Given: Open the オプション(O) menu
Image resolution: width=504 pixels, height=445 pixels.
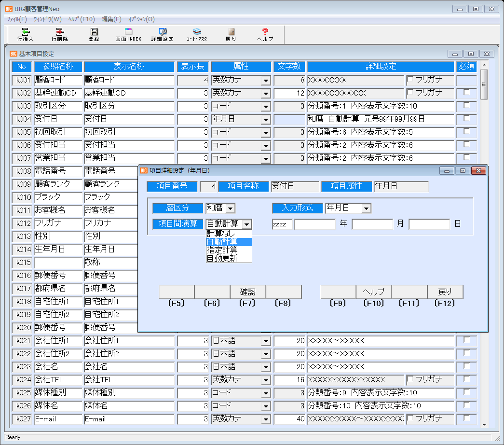Looking at the screenshot, I should pos(141,19).
